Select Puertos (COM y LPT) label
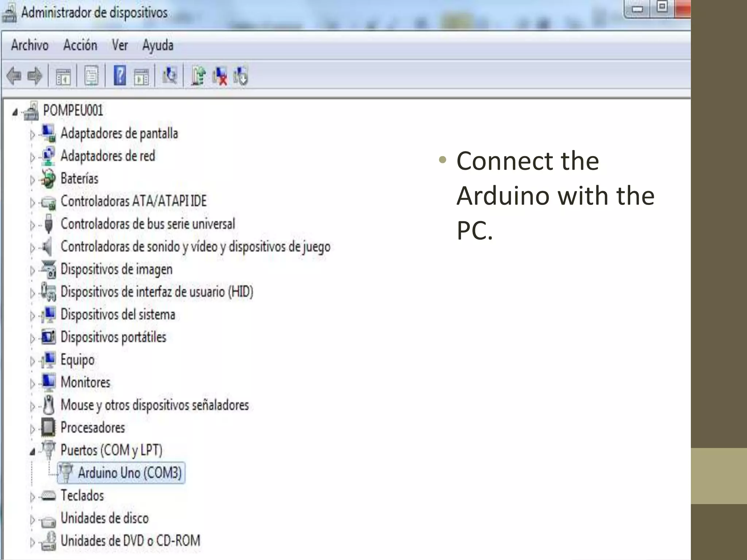747x560 pixels. 111,451
